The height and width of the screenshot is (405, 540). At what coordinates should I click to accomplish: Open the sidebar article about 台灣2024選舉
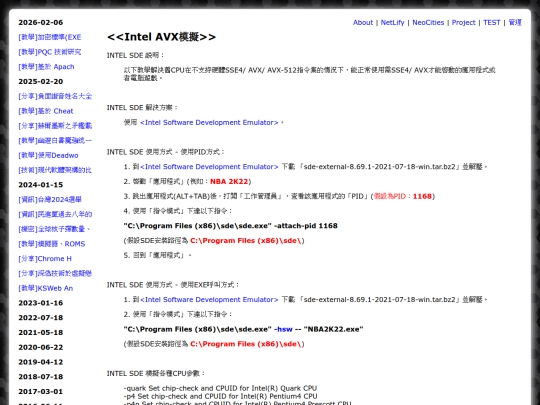click(50, 200)
